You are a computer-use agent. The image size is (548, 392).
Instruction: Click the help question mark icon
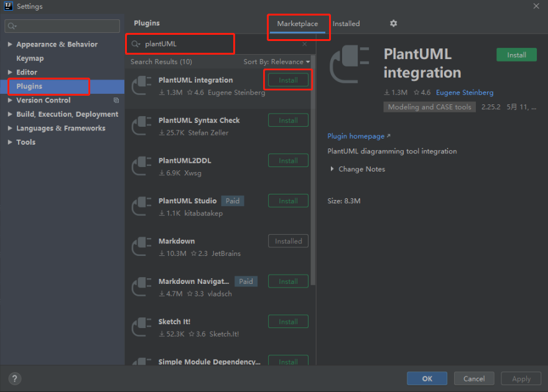15,378
